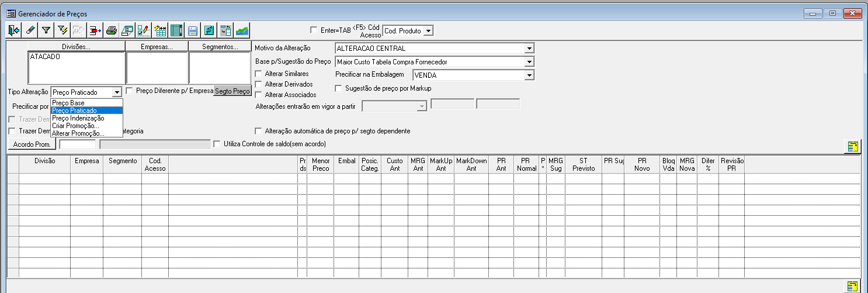Click the gray swap arrows icon
Screen dimensions: 868x293
[x=225, y=30]
